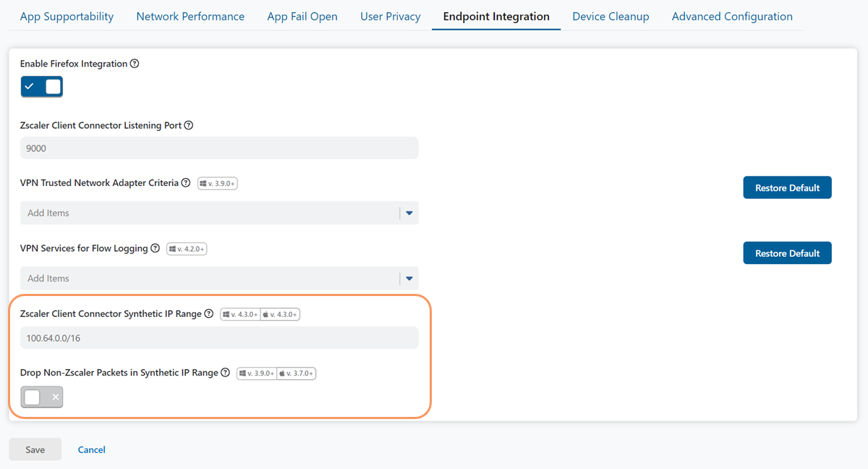
Task: Click the Cancel link
Action: pos(92,449)
